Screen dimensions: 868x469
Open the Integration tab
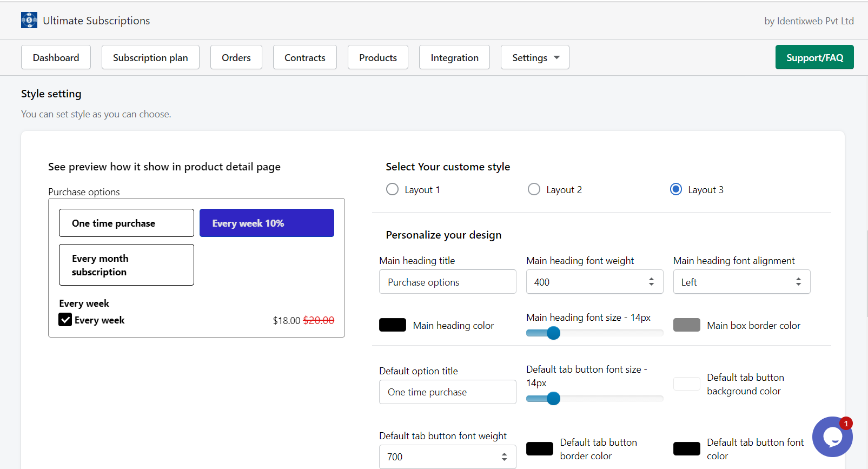[454, 57]
